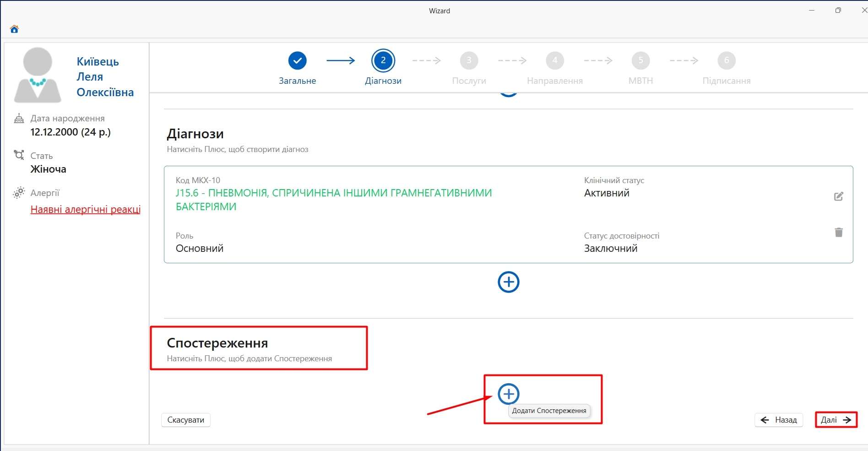The width and height of the screenshot is (868, 451).
Task: Click the Статус достовірності label
Action: point(622,236)
